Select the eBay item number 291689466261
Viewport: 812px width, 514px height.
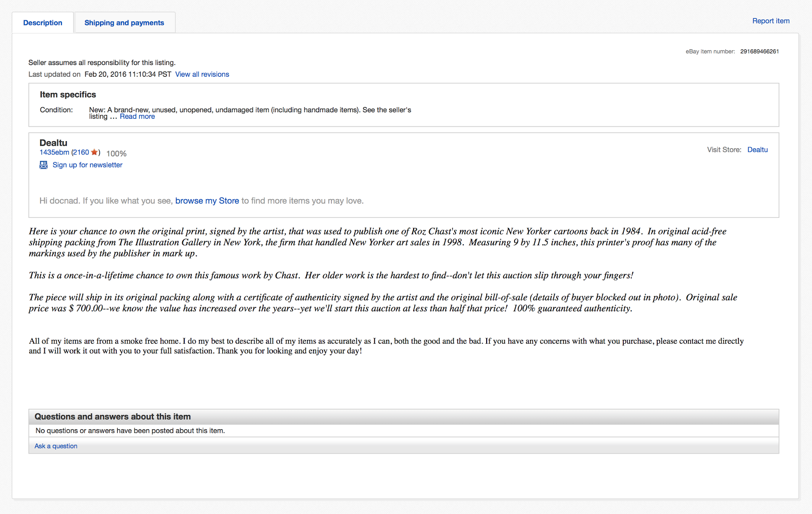click(x=759, y=51)
